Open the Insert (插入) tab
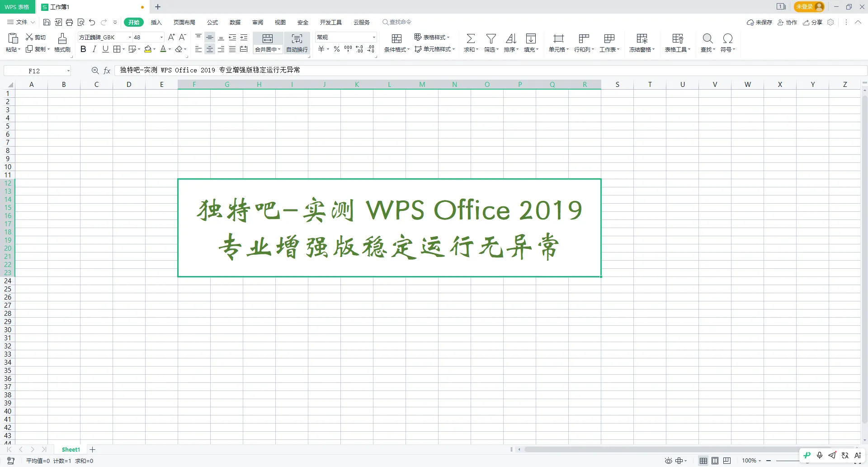 156,22
